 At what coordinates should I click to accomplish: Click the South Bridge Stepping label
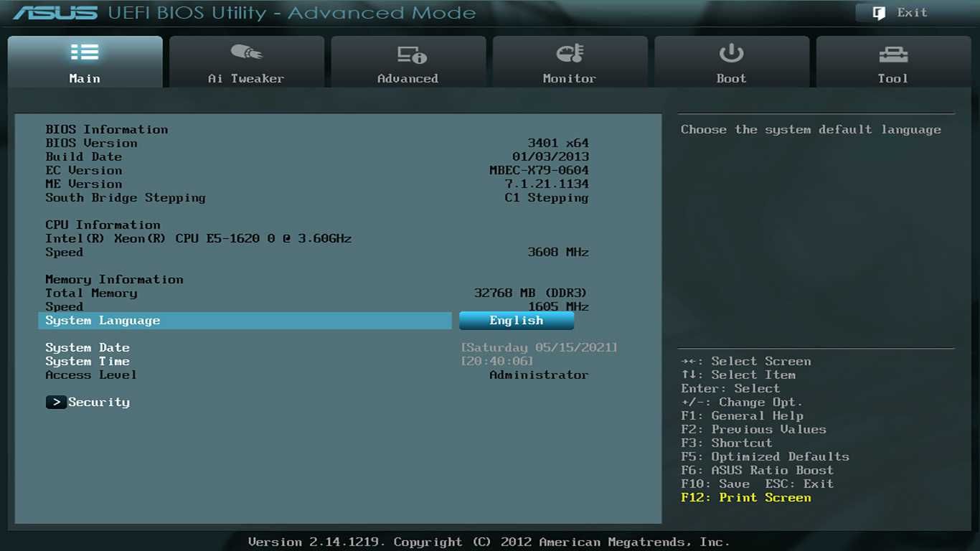tap(126, 198)
